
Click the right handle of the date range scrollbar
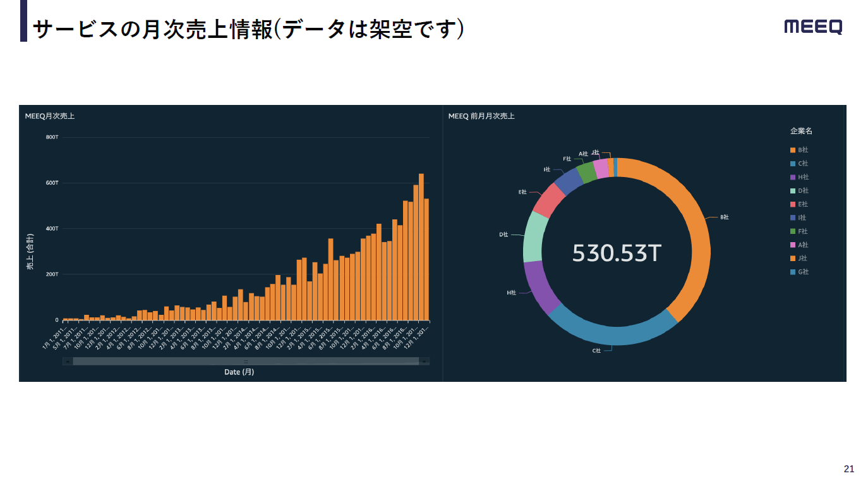pyautogui.click(x=424, y=361)
